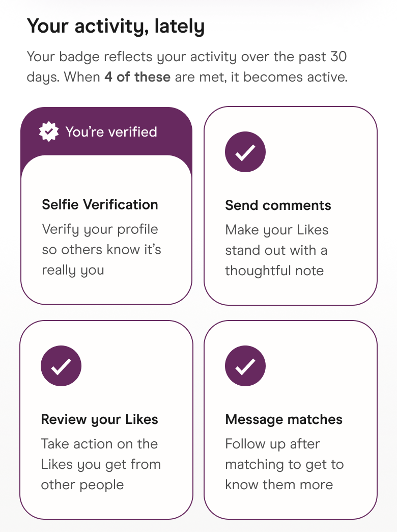The height and width of the screenshot is (532, 397).
Task: Tap the "You're verified" banner text
Action: (111, 132)
